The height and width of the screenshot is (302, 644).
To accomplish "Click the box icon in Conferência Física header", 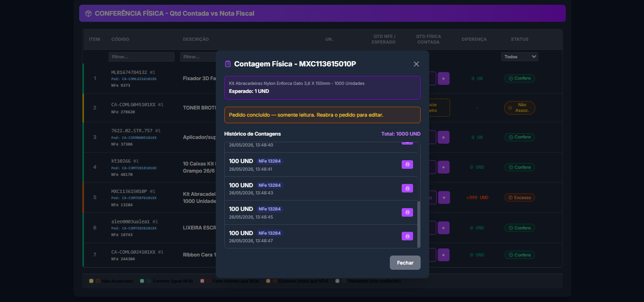I will 88,13.
